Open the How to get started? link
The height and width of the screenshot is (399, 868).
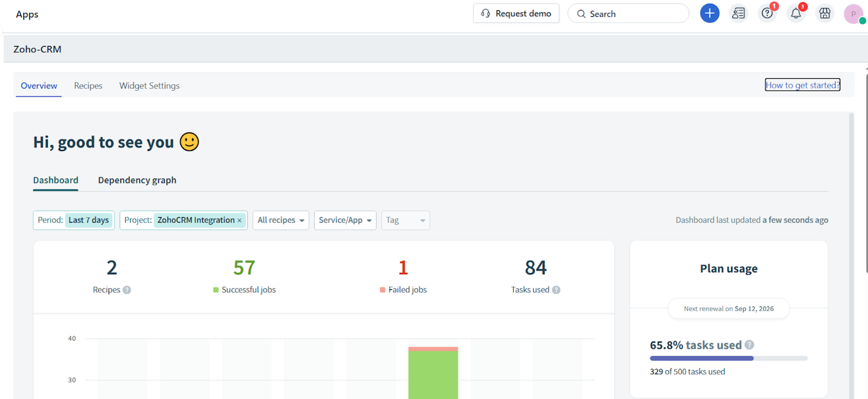[802, 85]
